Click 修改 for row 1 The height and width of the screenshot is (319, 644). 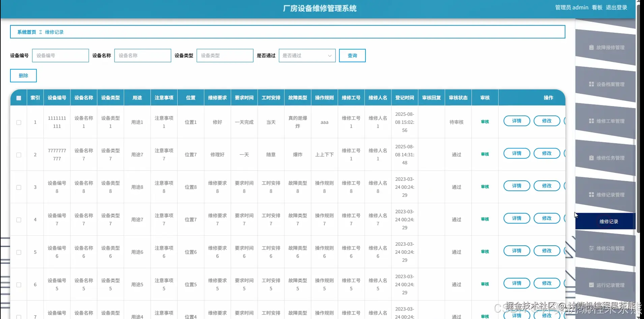547,121
